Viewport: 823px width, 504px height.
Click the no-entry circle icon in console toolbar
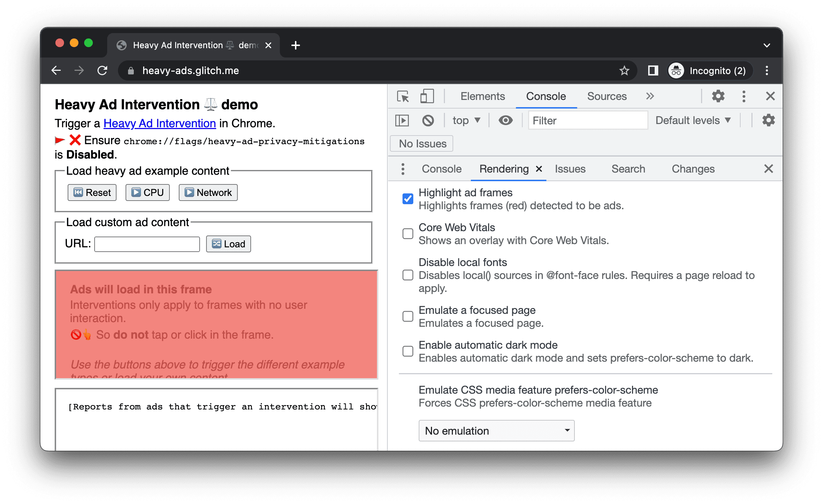coord(428,120)
